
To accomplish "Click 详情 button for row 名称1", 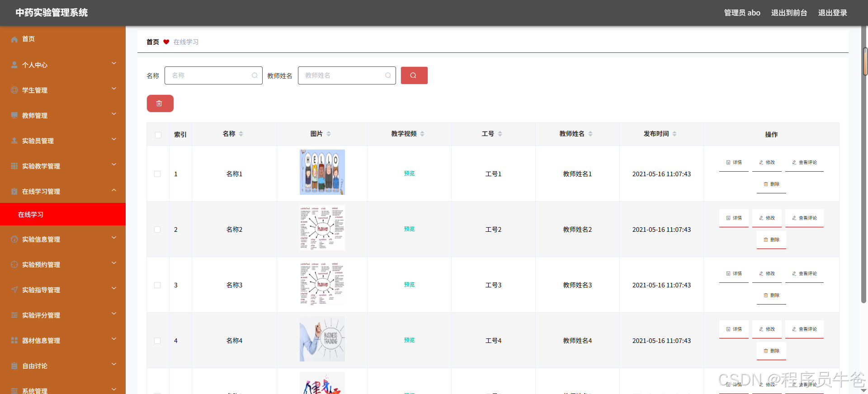I will coord(734,162).
